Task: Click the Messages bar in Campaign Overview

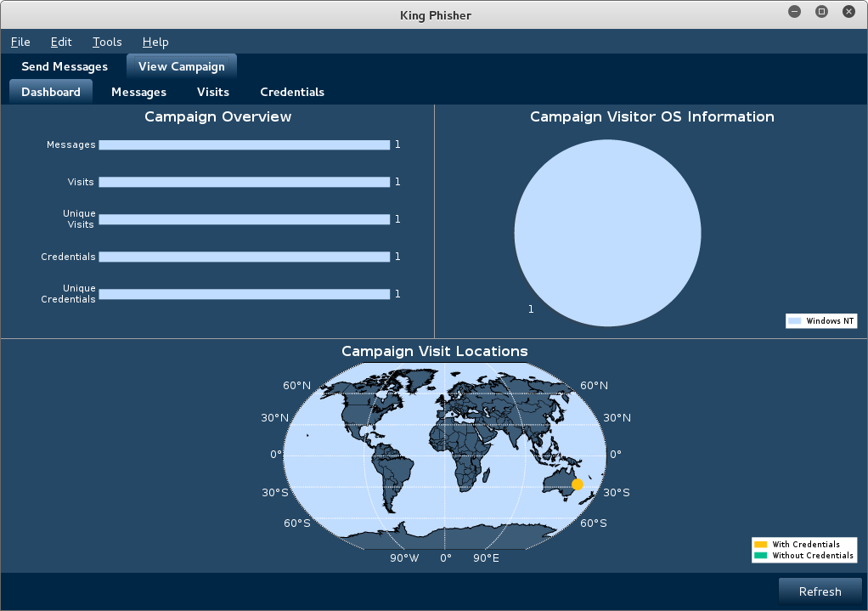Action: 244,144
